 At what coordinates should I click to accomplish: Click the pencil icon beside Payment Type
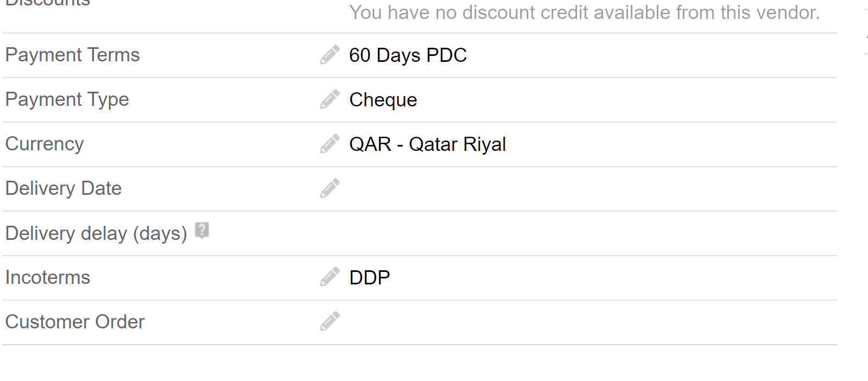click(330, 99)
